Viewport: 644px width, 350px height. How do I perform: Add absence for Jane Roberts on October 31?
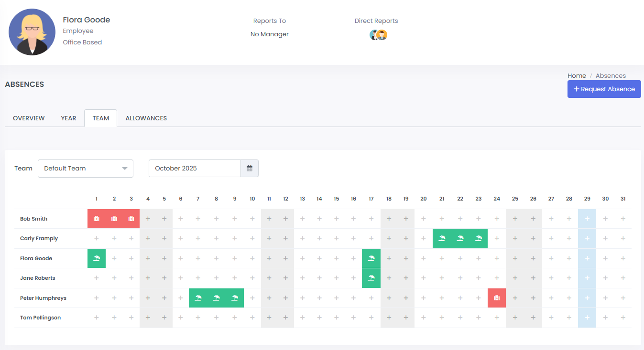pyautogui.click(x=623, y=278)
